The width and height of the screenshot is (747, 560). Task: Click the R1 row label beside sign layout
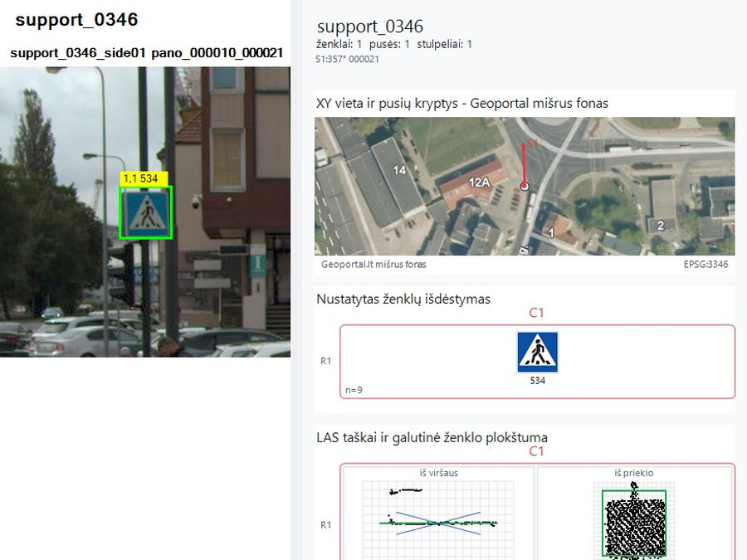[326, 361]
